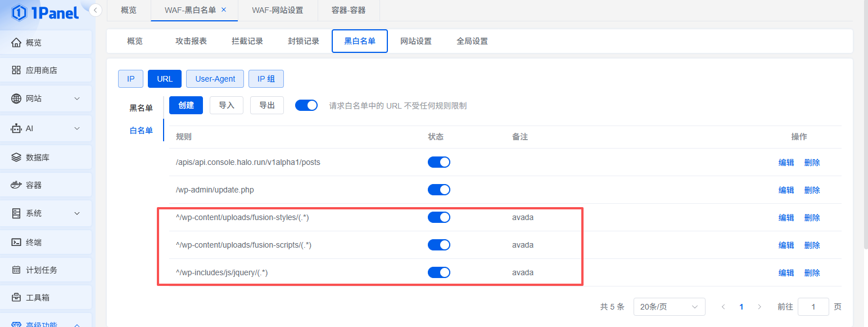868x327 pixels.
Task: Click page number 1 in pagination
Action: pyautogui.click(x=742, y=307)
